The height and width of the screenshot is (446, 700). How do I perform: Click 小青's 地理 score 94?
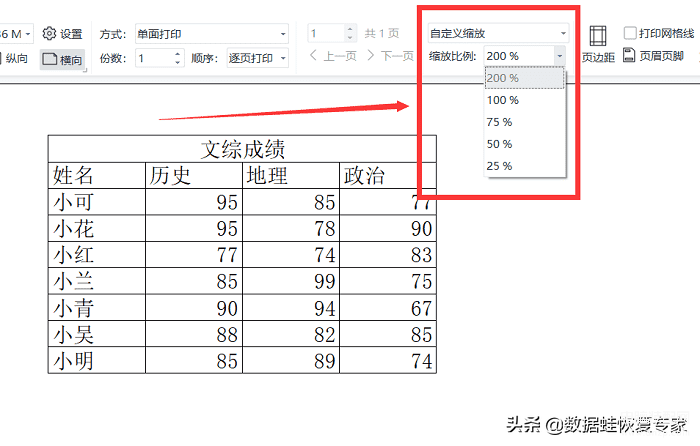point(291,308)
